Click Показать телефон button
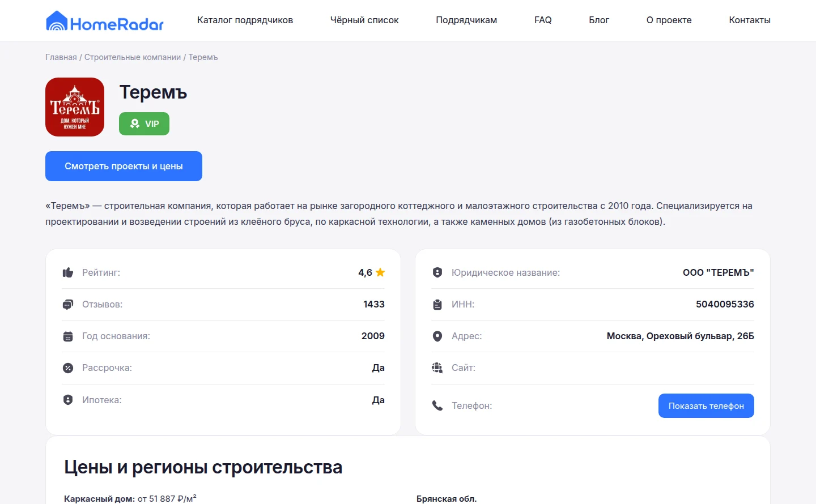 point(706,406)
